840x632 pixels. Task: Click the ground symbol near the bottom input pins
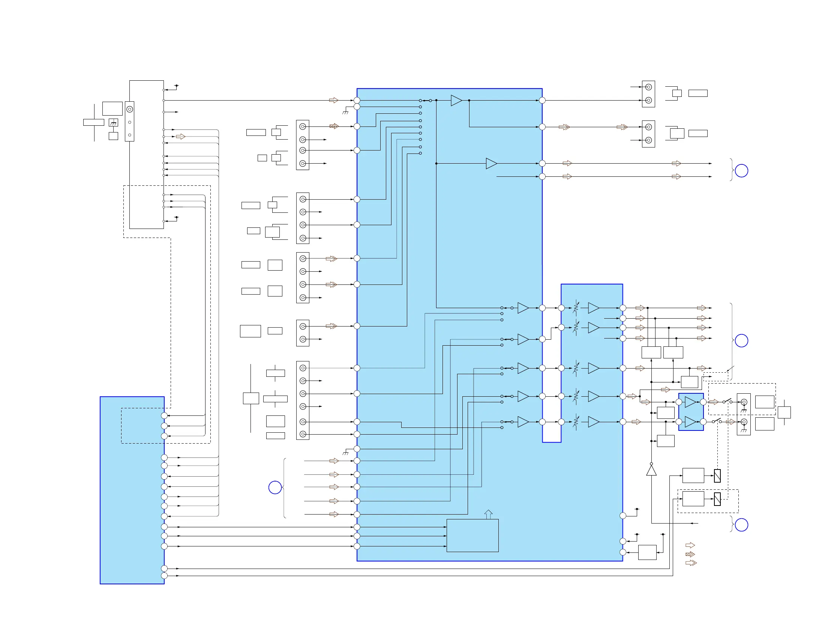coord(346,452)
